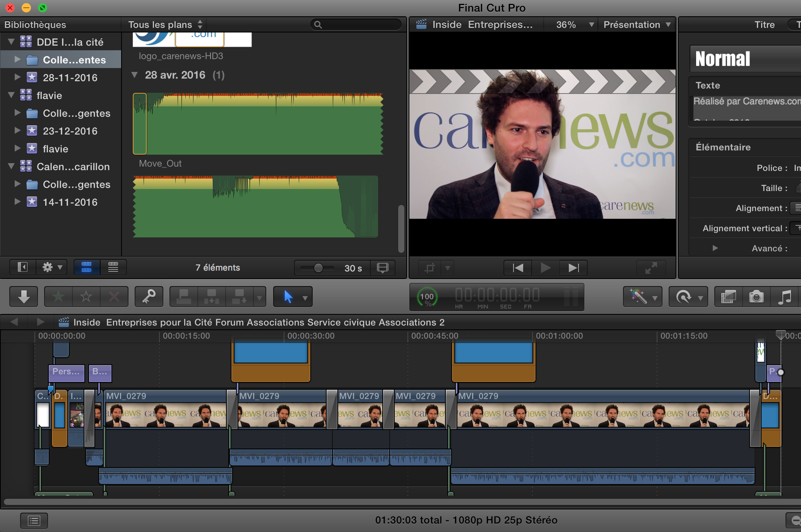Select the B... title clip in timeline
The image size is (801, 532).
pos(100,373)
